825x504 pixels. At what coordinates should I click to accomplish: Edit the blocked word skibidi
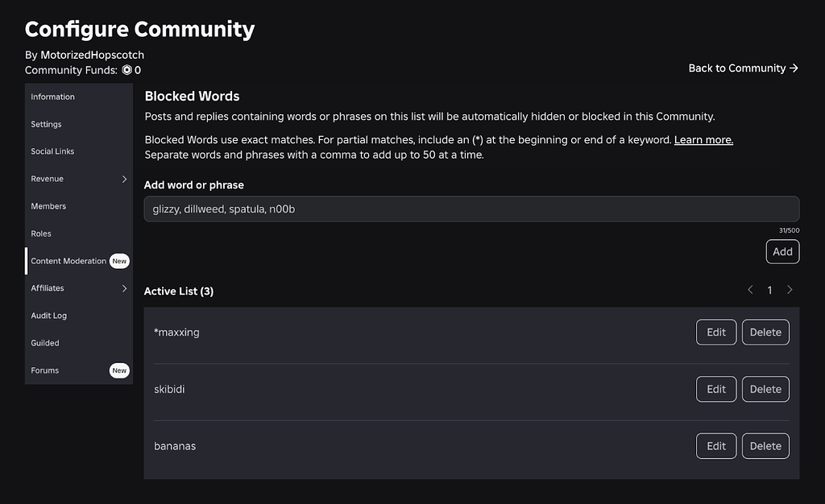click(715, 389)
